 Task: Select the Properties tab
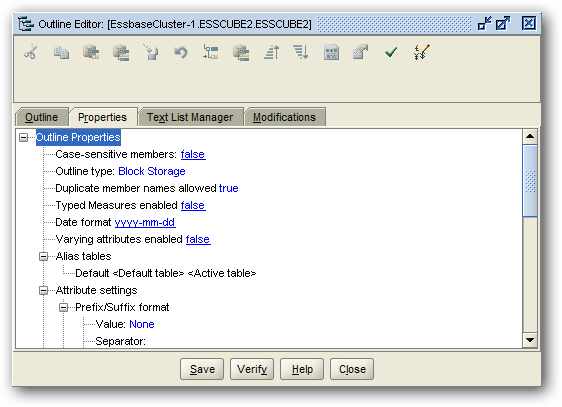coord(103,117)
